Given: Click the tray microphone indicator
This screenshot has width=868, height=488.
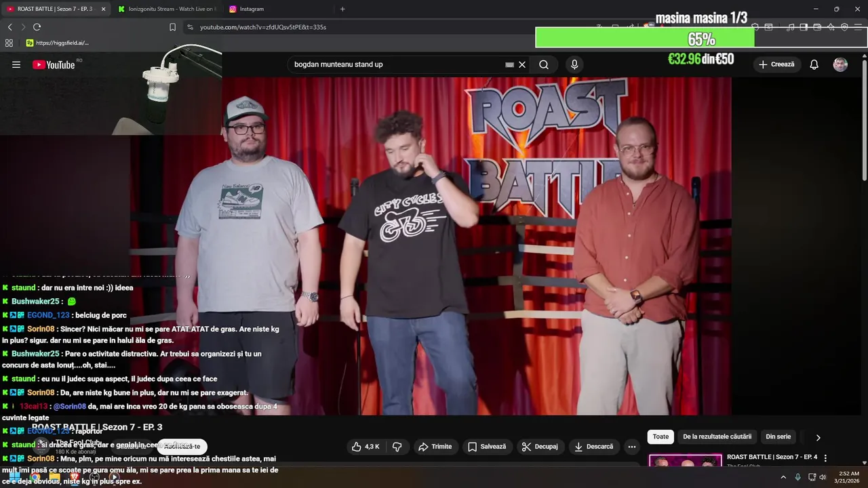Looking at the screenshot, I should pos(797,477).
